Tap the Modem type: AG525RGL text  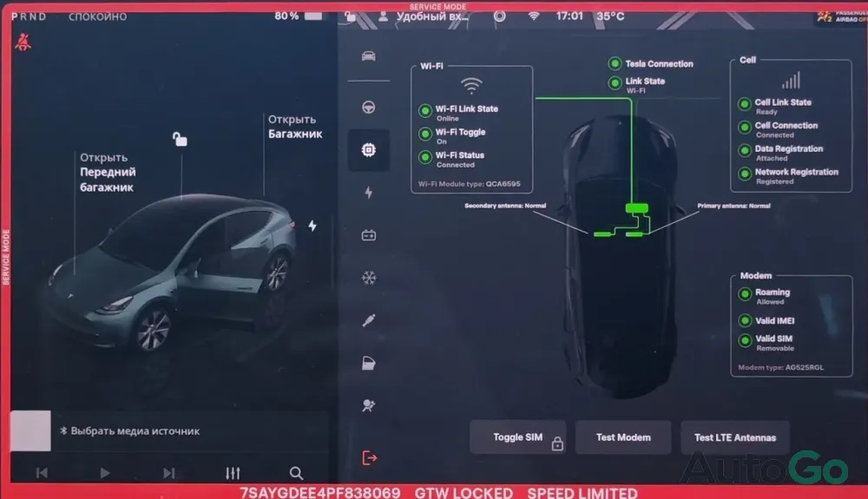(x=780, y=367)
